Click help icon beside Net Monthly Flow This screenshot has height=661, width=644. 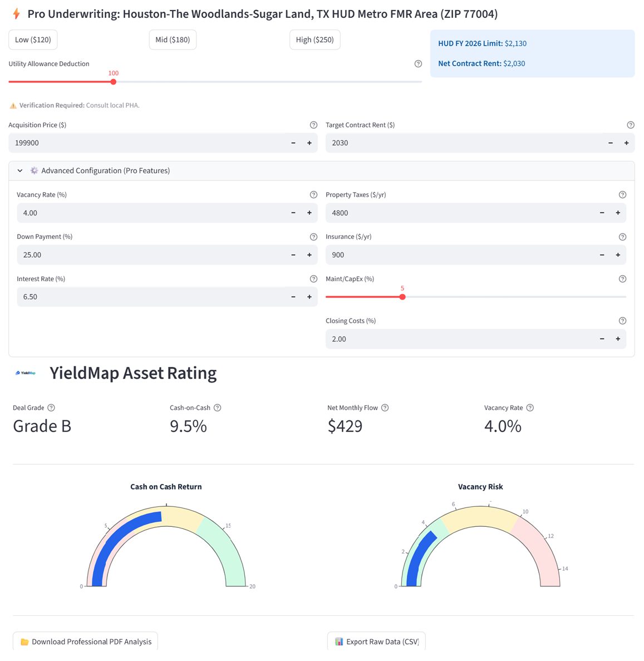click(x=385, y=408)
